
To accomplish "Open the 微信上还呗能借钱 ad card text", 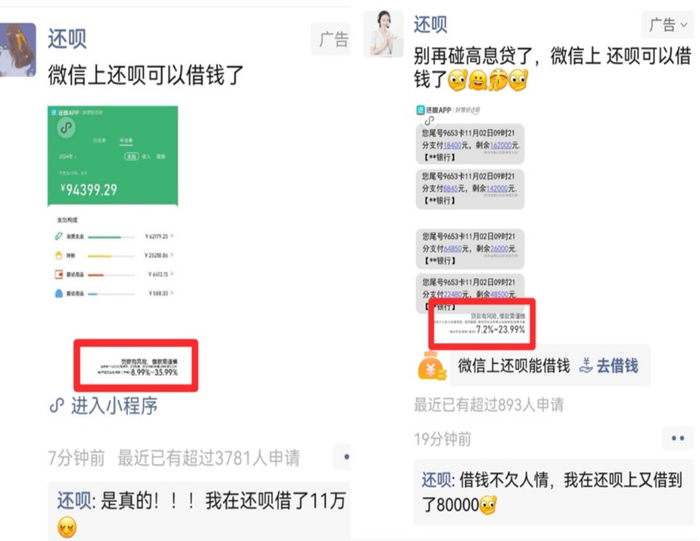I will pos(514,366).
